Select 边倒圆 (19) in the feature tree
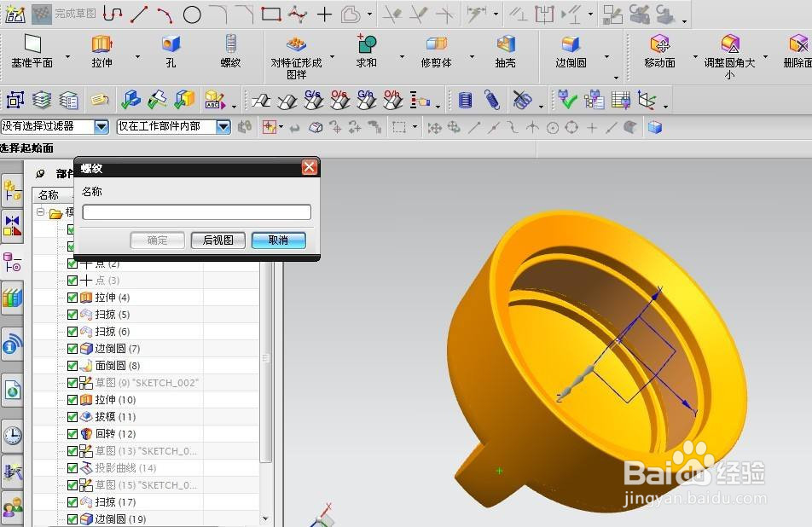 (120, 519)
